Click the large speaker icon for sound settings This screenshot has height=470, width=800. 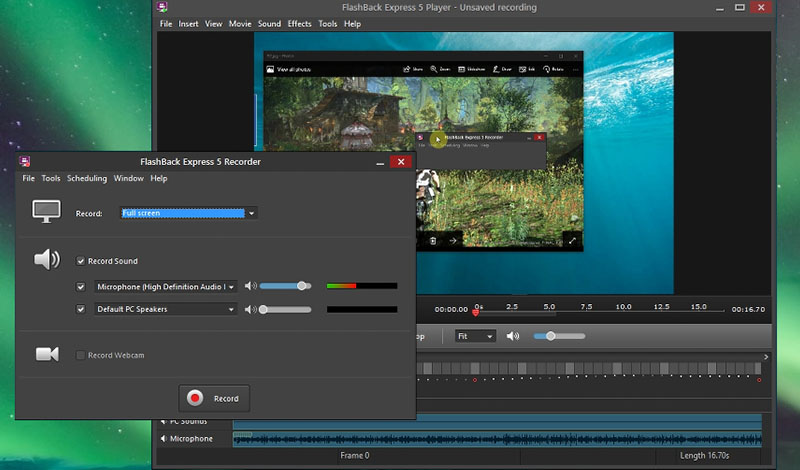[47, 260]
